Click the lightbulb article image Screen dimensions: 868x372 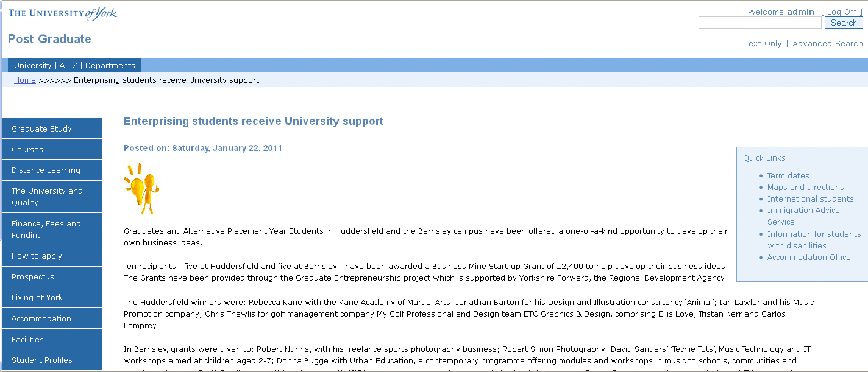141,188
